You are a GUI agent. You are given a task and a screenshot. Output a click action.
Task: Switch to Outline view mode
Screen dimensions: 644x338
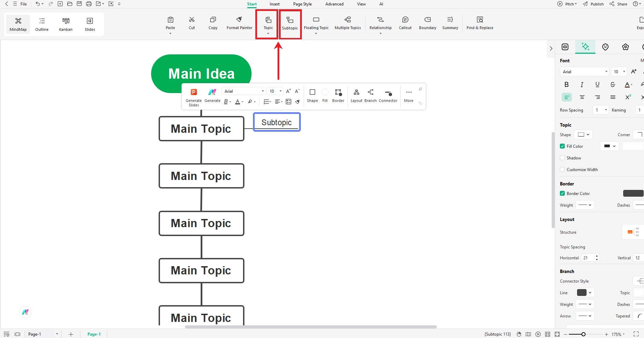tap(42, 24)
